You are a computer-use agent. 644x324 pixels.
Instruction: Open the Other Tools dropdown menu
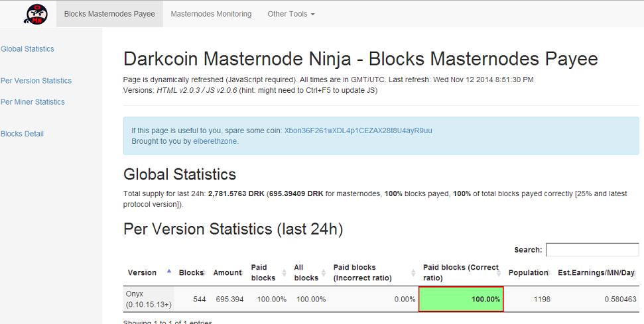pyautogui.click(x=290, y=14)
